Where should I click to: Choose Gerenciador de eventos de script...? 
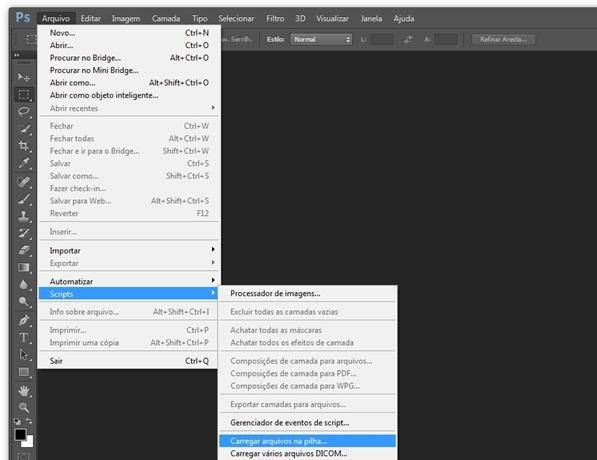pos(308,423)
